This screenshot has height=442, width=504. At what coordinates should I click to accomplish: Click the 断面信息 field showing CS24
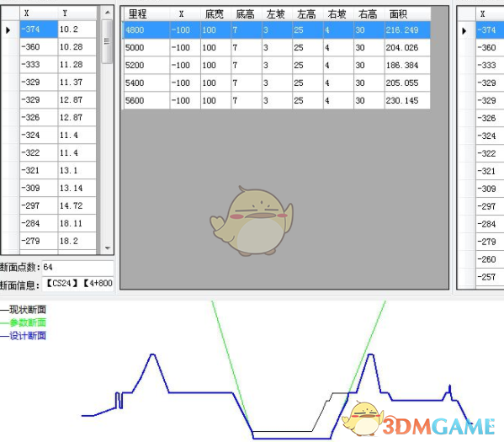tap(77, 284)
